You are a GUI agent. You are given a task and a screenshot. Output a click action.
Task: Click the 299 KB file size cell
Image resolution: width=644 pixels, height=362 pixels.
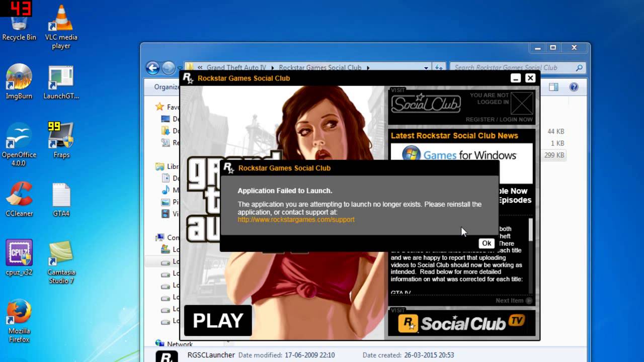pos(554,155)
